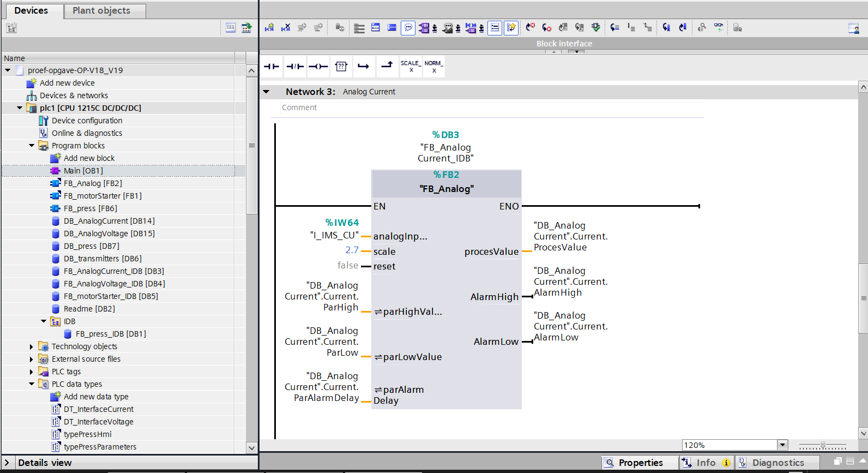
Task: Collapse the proef-opgave-OP-V18_V19 project node
Action: 8,70
